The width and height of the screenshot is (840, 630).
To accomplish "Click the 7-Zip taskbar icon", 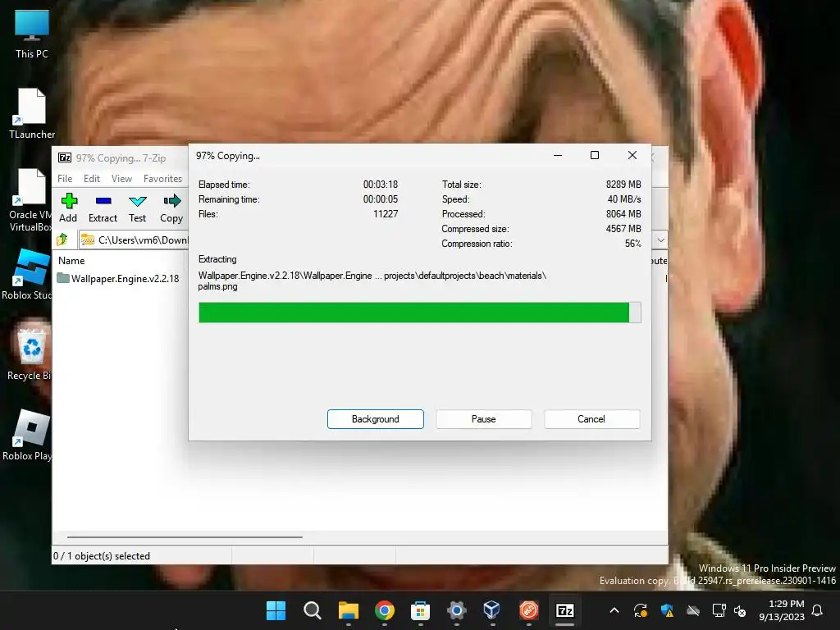I will coord(564,610).
